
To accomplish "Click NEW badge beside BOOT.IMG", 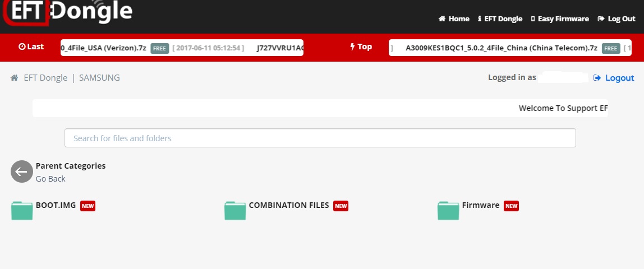I will coord(88,206).
